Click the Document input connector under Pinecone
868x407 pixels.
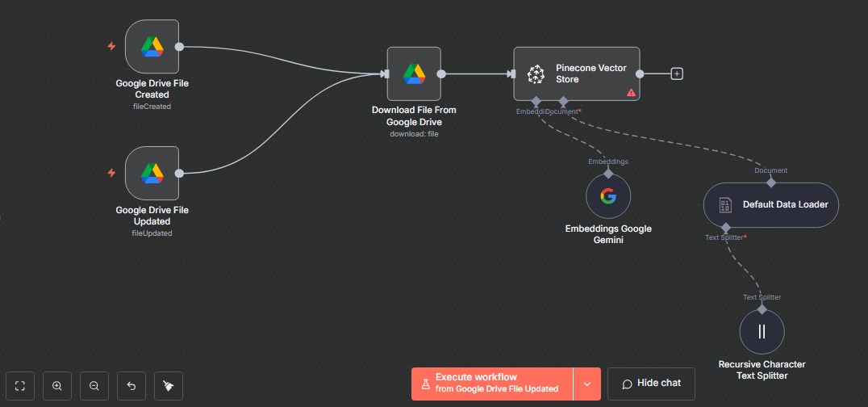563,102
